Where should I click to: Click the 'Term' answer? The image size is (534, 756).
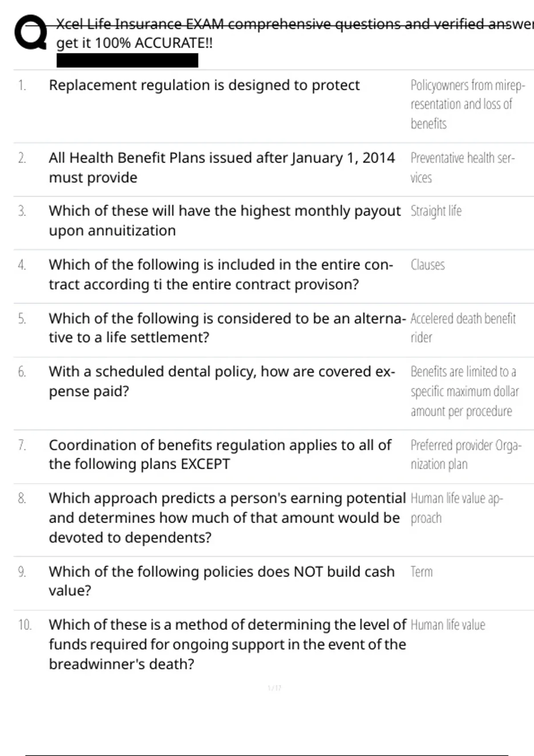421,571
